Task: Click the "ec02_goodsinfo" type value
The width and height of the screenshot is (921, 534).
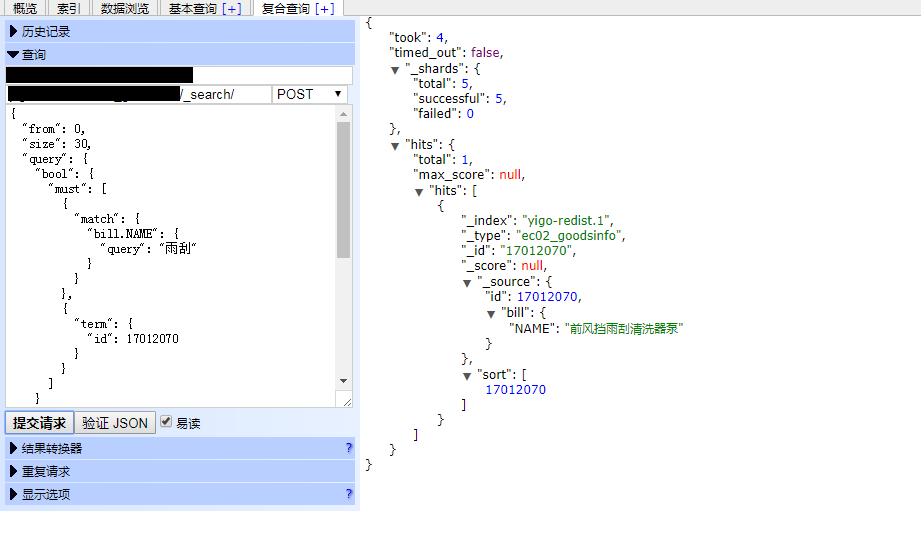Action: [x=569, y=236]
